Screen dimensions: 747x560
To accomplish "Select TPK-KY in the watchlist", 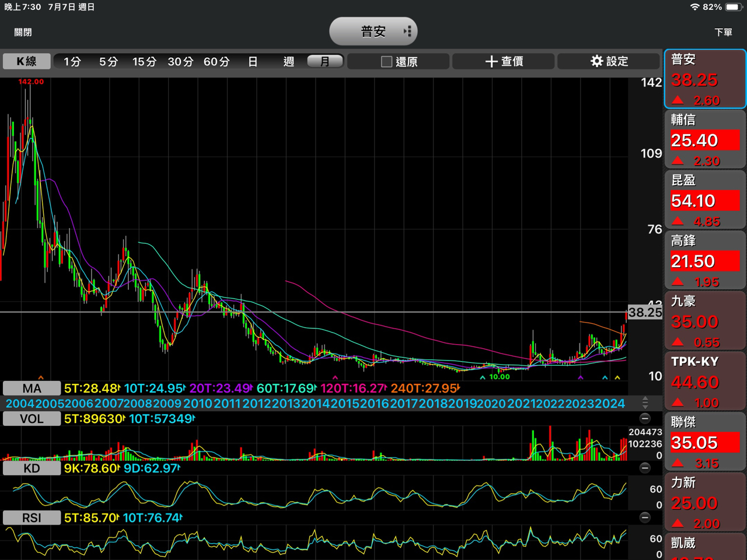I will (705, 380).
